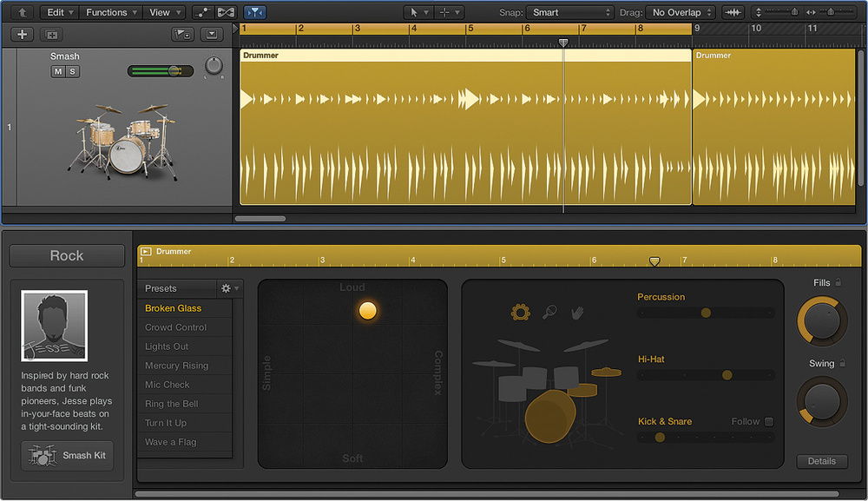Toggle the Catch Playhead button

[x=255, y=12]
